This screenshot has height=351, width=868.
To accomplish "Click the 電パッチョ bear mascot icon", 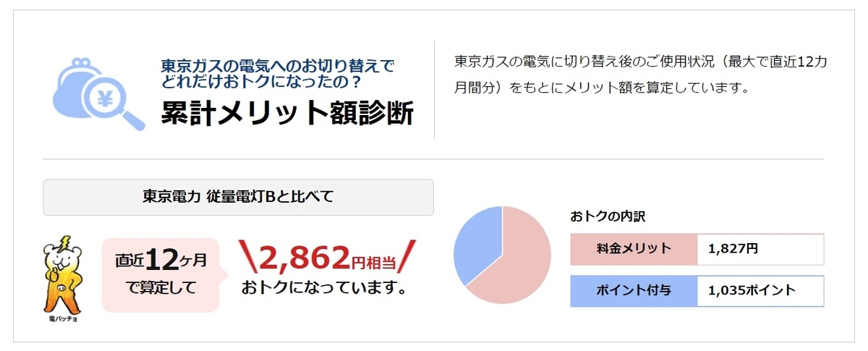I will (x=62, y=272).
